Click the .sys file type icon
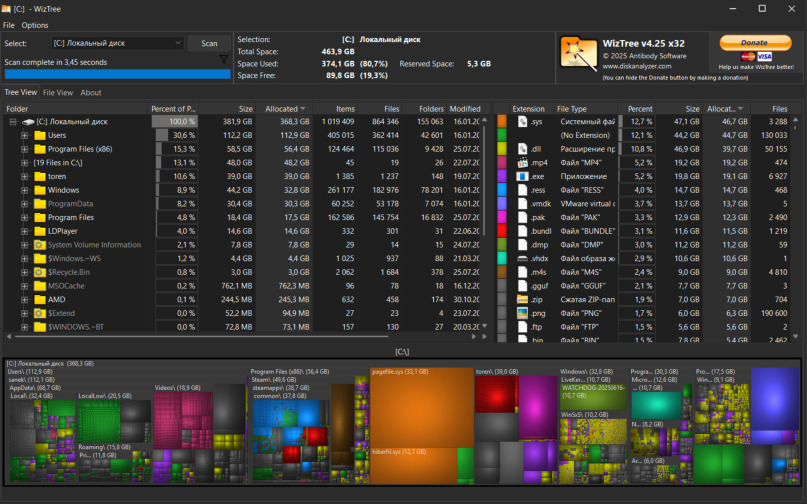 [x=522, y=121]
